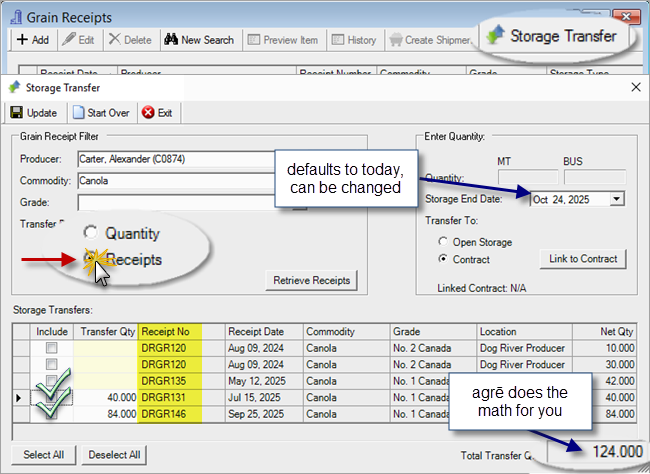650x474 pixels.
Task: Click Include column header
Action: [x=52, y=332]
